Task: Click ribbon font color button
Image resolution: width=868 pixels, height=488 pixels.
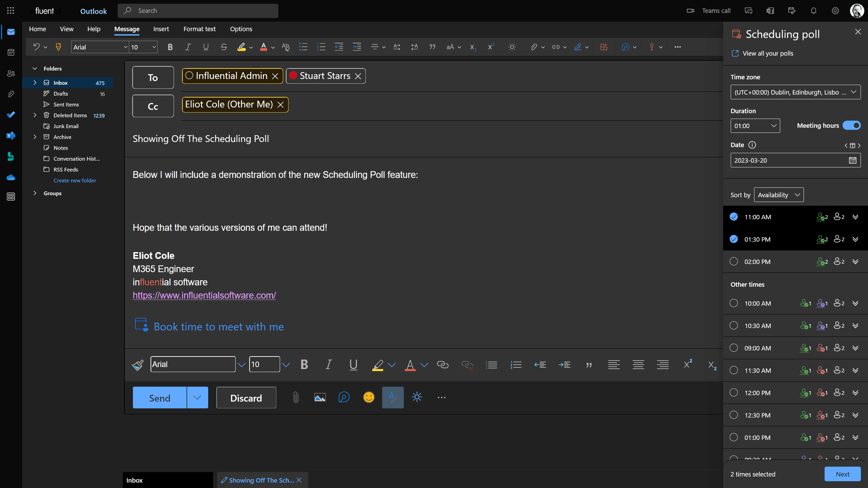Action: (263, 47)
